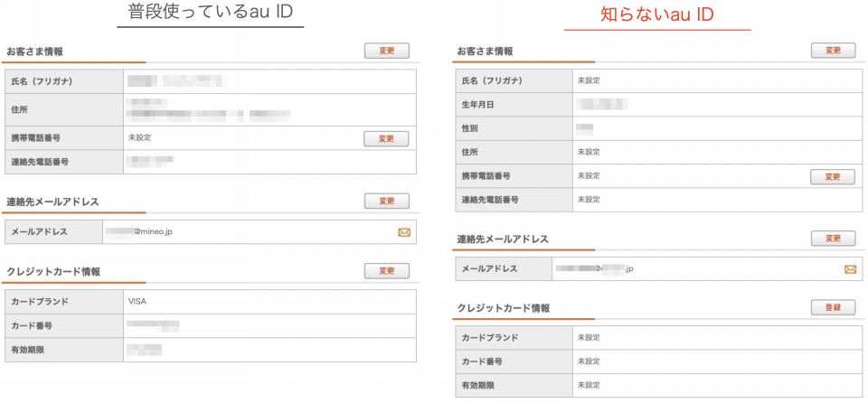The height and width of the screenshot is (404, 868).
Task: Click left 連絡先メールアドレス heading
Action: pyautogui.click(x=52, y=202)
